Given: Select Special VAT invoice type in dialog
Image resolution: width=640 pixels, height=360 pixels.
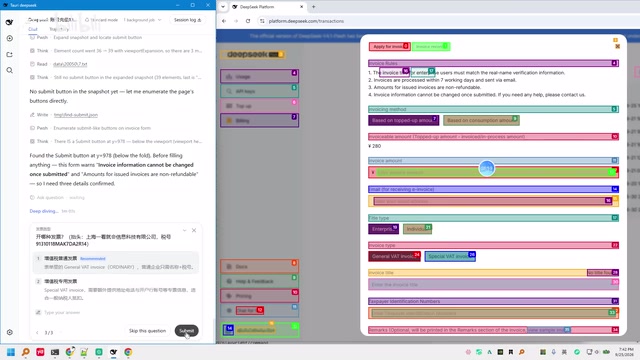Looking at the screenshot, I should pos(450,256).
